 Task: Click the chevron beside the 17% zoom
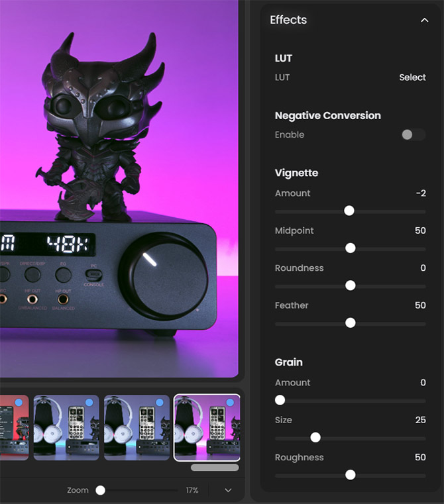coord(228,490)
